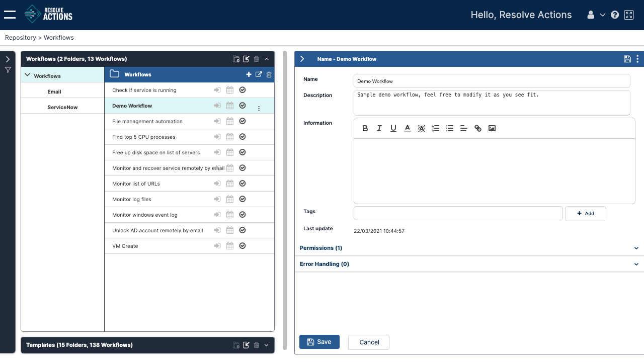
Task: Apply bold formatting in Information editor
Action: (365, 128)
